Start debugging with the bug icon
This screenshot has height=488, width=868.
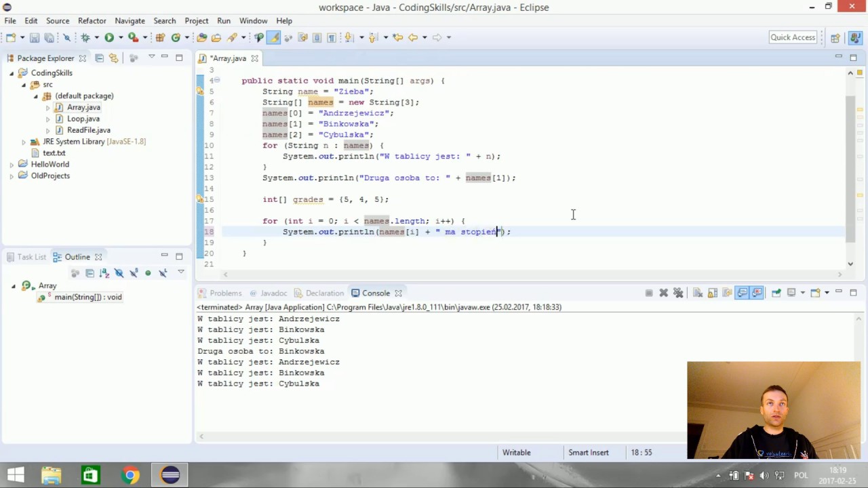tap(85, 38)
